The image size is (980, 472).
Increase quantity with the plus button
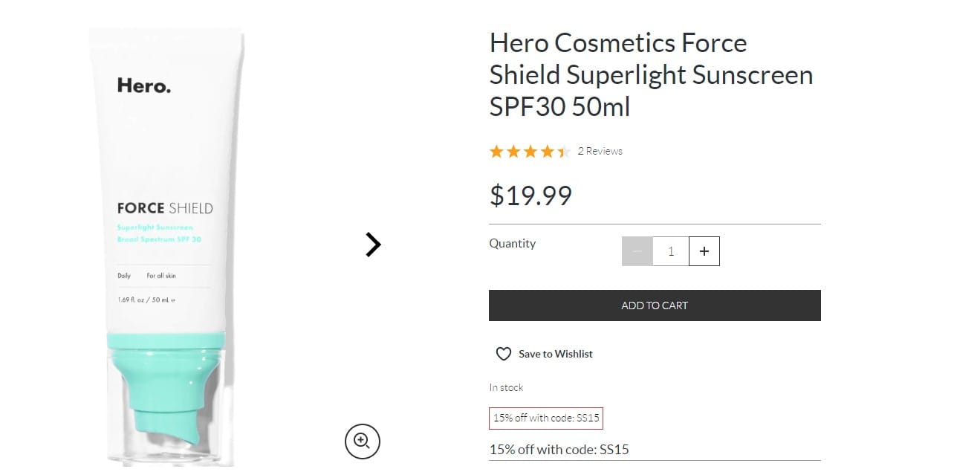click(x=704, y=251)
